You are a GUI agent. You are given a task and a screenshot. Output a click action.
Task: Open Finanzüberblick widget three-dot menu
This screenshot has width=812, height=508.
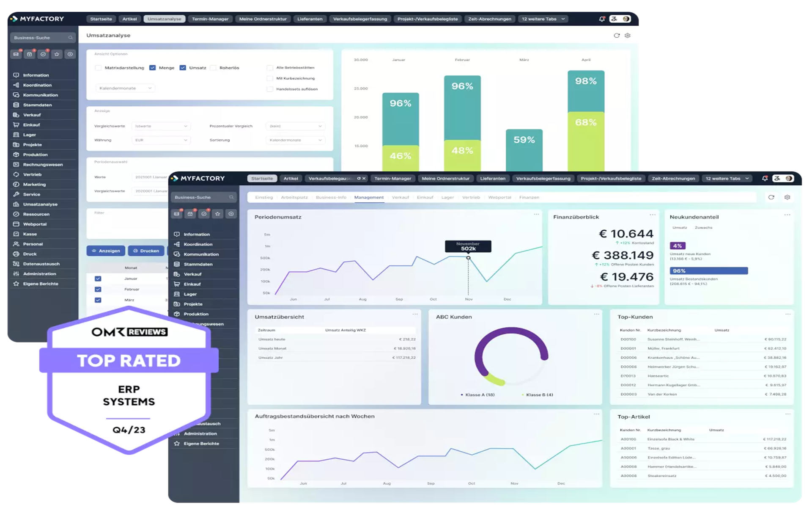point(653,215)
